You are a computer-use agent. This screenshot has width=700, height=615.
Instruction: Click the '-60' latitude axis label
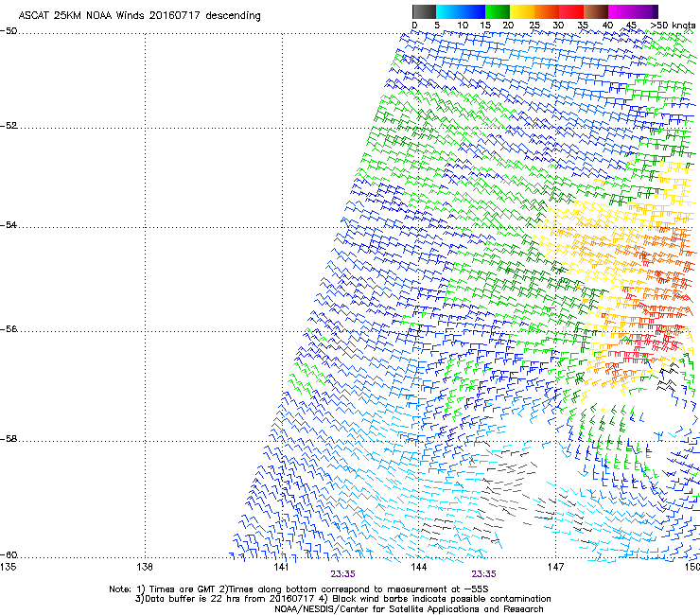[9, 555]
